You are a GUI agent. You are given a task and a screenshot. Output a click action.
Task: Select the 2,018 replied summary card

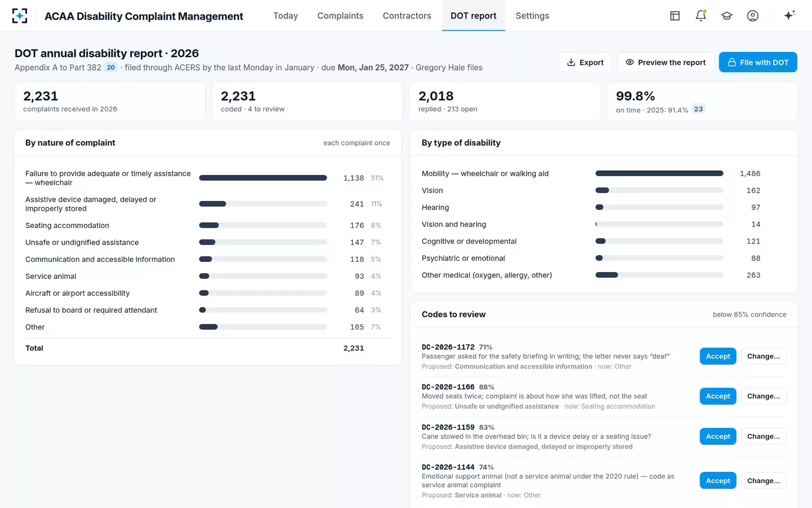[505, 102]
